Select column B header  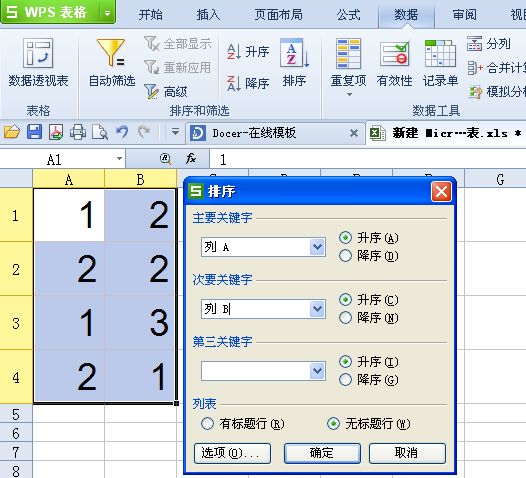click(140, 179)
